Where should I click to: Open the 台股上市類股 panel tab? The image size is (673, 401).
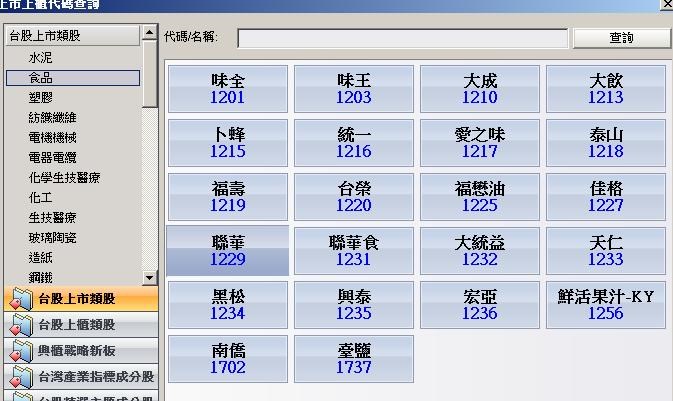coord(81,299)
